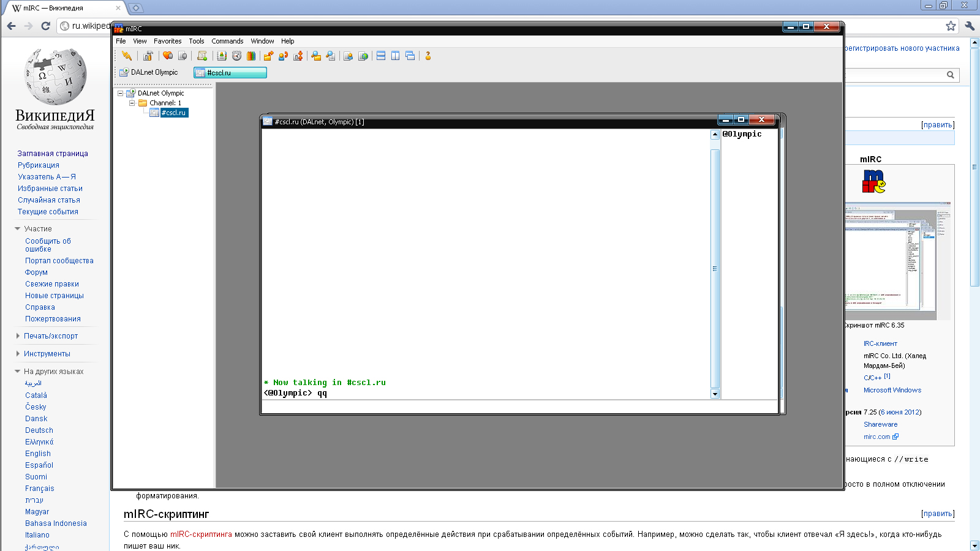Screen dimensions: 980x551
Task: Click the Wikipedia globe logo
Action: pos(55,77)
